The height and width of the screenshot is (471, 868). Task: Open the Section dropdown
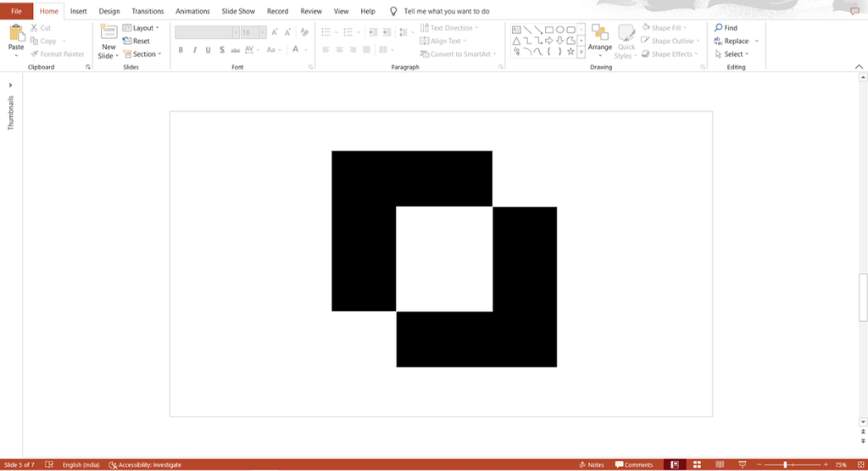pos(142,54)
